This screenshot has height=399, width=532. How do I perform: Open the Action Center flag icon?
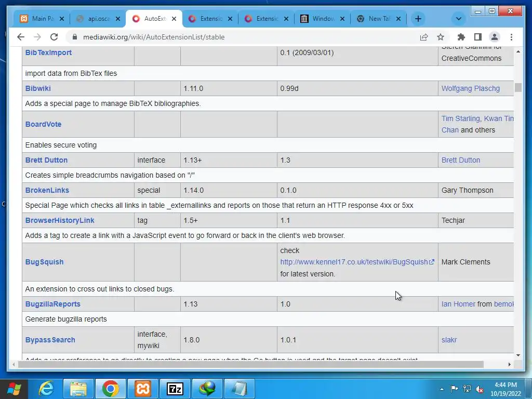click(x=454, y=389)
